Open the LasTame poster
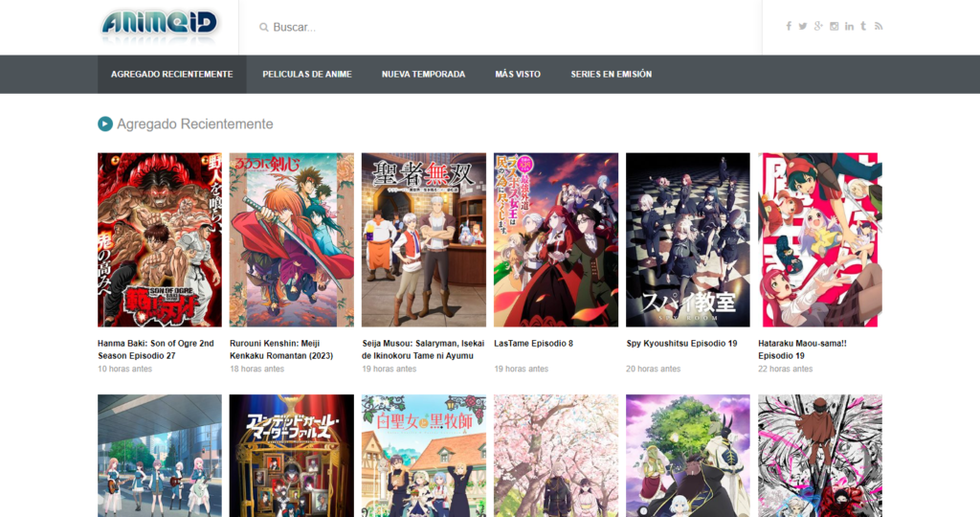The width and height of the screenshot is (980, 517). [x=556, y=240]
